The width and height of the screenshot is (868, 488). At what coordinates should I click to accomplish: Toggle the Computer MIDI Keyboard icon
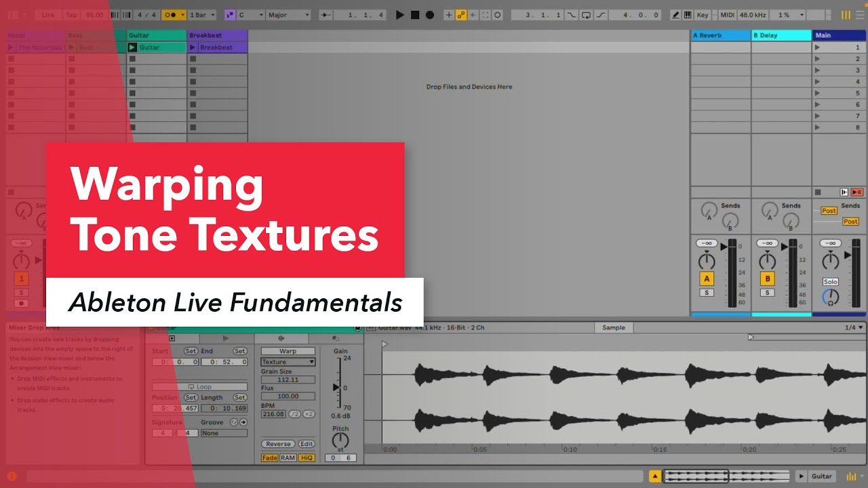(x=688, y=15)
